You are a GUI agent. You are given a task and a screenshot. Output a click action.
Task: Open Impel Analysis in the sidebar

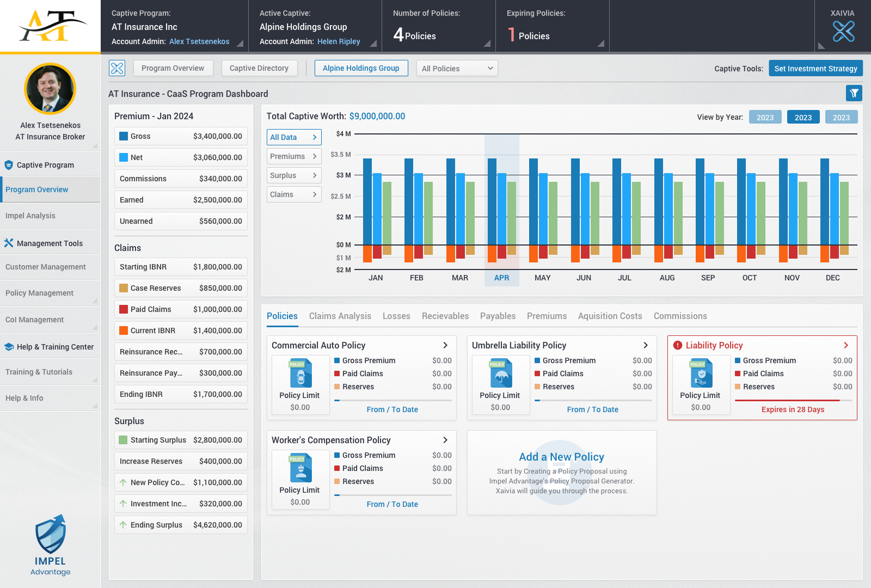click(x=30, y=216)
